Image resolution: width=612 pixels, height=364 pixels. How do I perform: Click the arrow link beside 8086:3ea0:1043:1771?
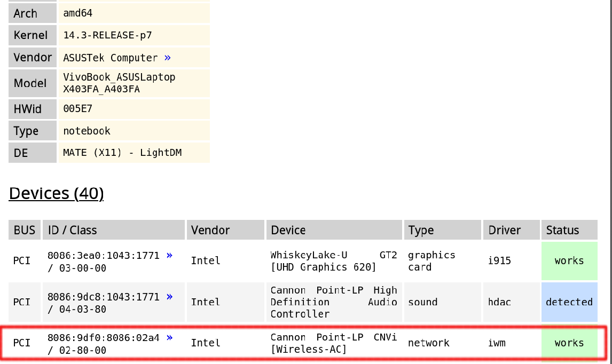pos(170,256)
